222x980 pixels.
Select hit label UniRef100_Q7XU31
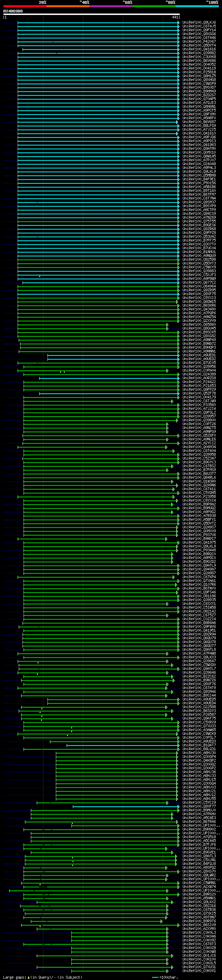point(199,967)
